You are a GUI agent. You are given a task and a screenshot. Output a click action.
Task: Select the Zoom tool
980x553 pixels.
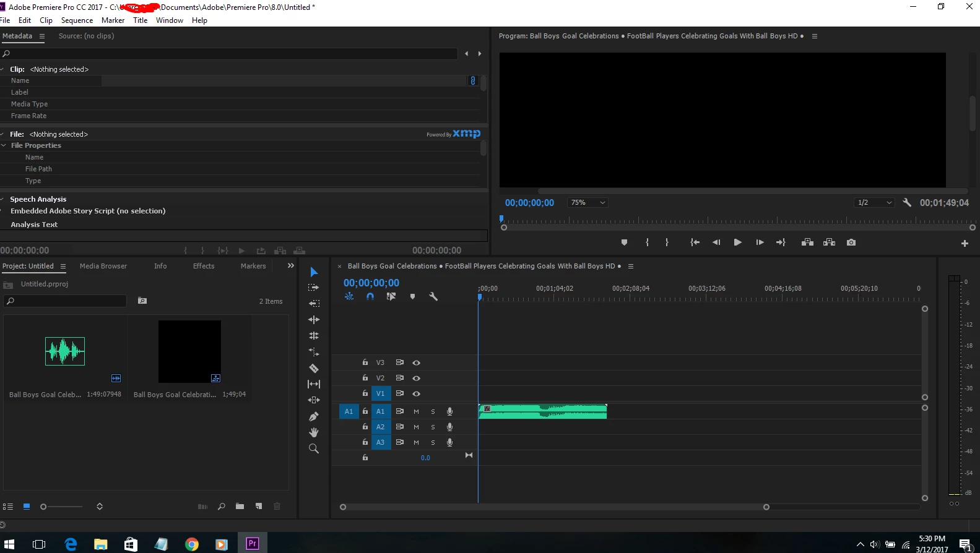click(x=314, y=448)
